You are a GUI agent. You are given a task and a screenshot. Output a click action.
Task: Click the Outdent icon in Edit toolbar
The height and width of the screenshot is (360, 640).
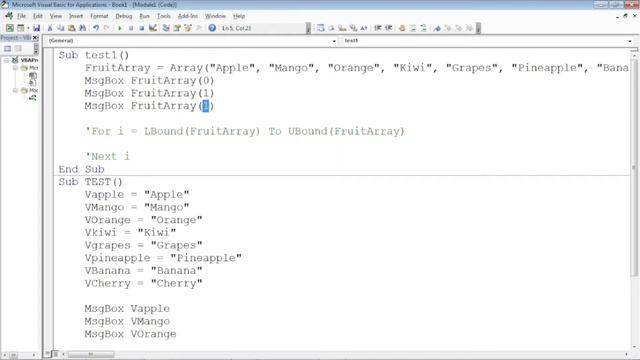(x=388, y=28)
